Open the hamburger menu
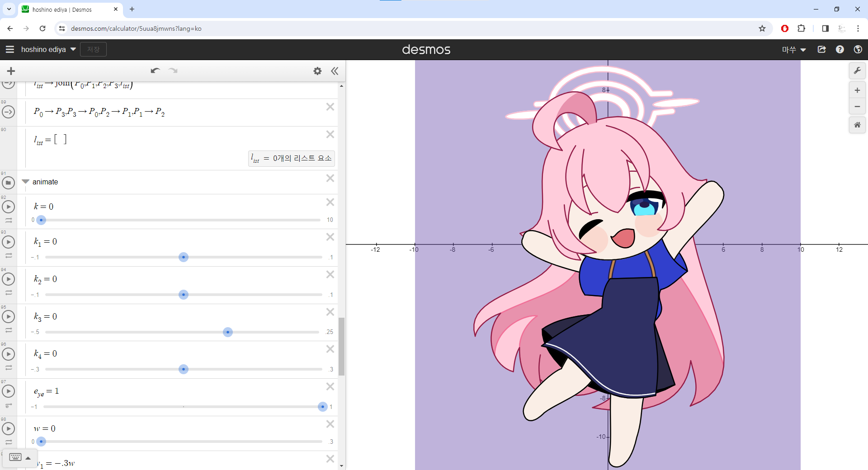 click(x=10, y=50)
